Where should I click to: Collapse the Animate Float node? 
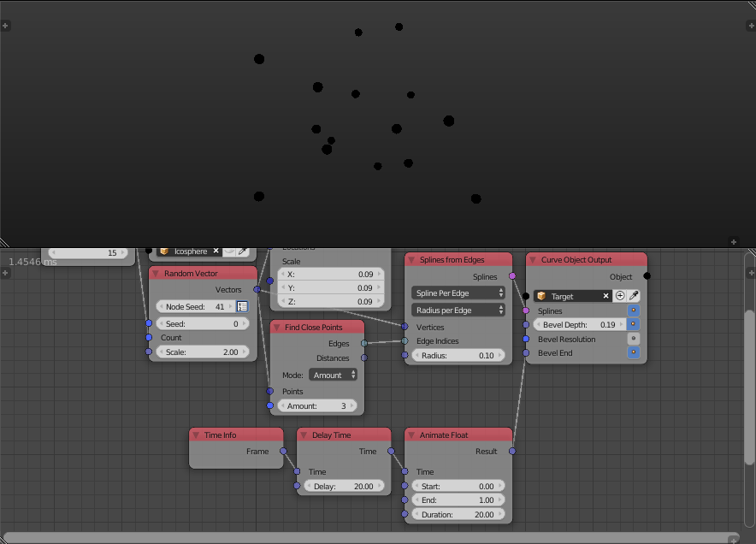click(411, 435)
